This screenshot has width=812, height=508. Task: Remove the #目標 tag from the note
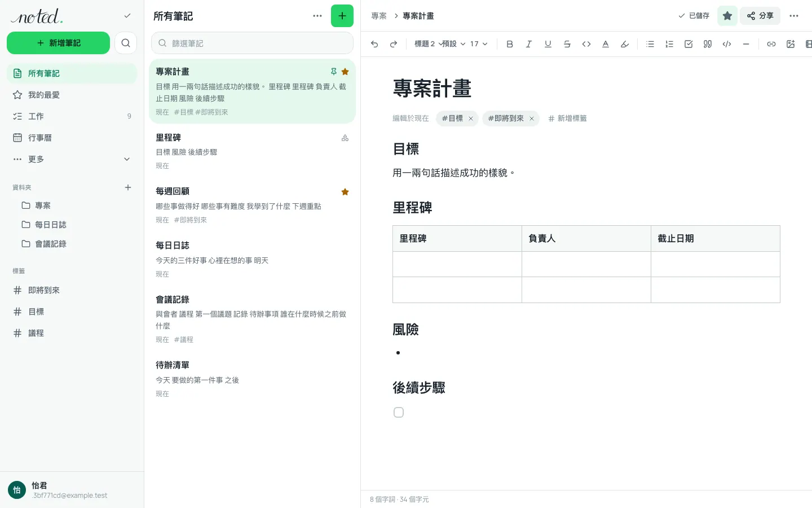coord(471,119)
